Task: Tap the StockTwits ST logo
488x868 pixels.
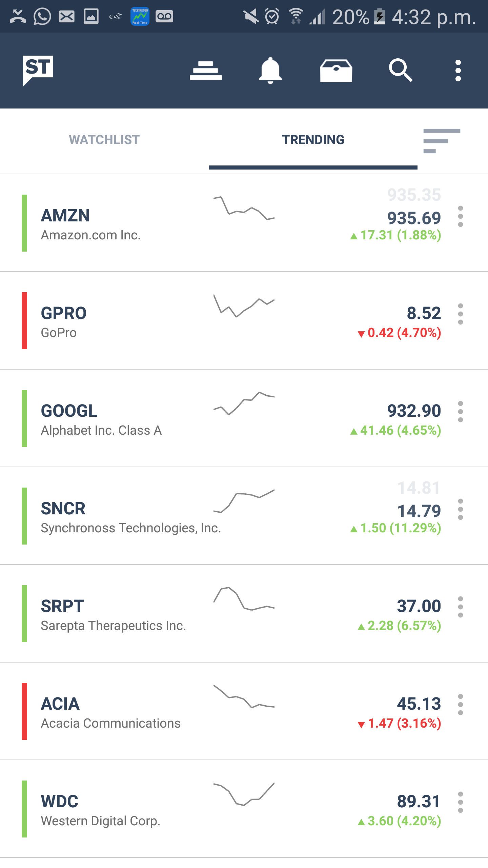Action: (x=38, y=71)
